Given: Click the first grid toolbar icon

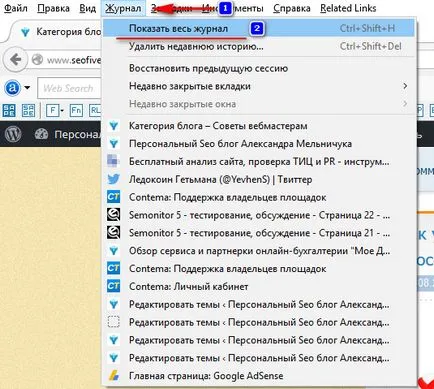Looking at the screenshot, I should pyautogui.click(x=9, y=110).
